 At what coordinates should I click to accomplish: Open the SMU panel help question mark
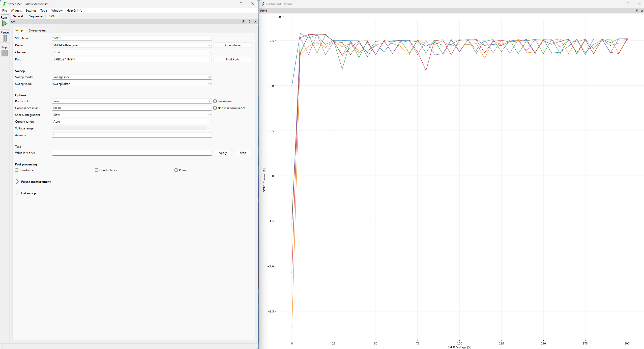tap(250, 22)
